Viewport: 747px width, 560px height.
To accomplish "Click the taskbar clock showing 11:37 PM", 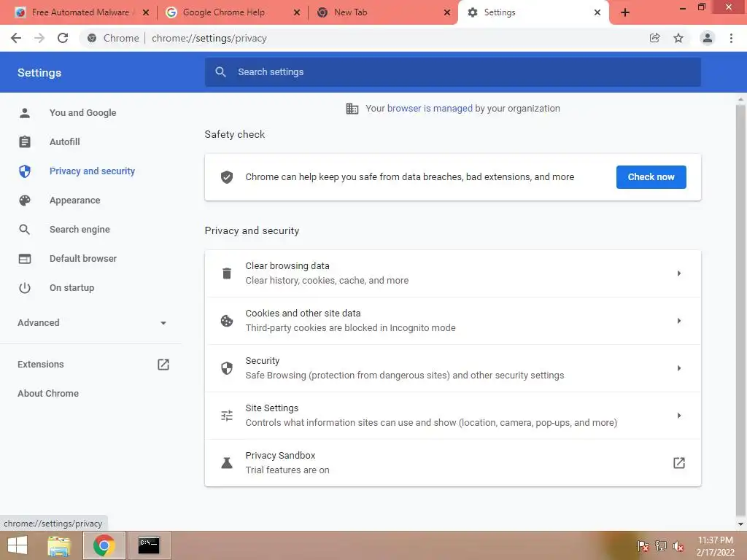I will pos(715,546).
